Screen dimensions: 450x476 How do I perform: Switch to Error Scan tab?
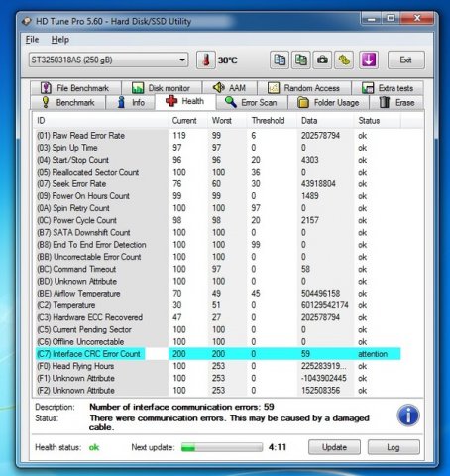(252, 102)
